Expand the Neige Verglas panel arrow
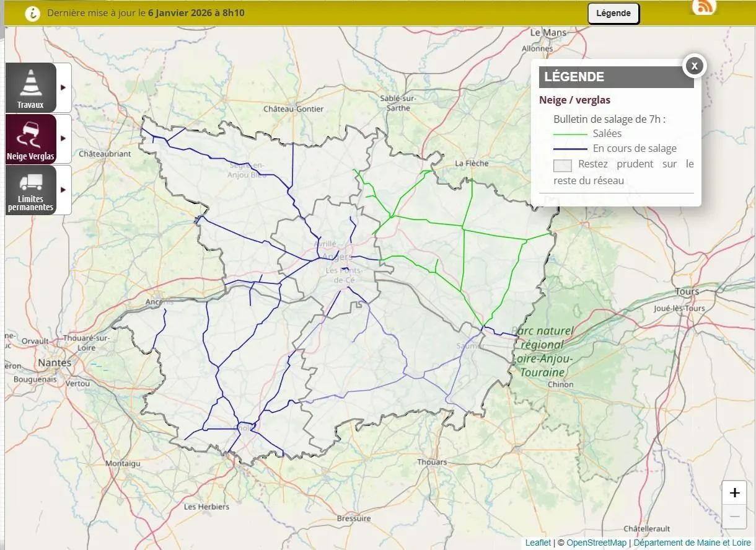 pos(63,139)
